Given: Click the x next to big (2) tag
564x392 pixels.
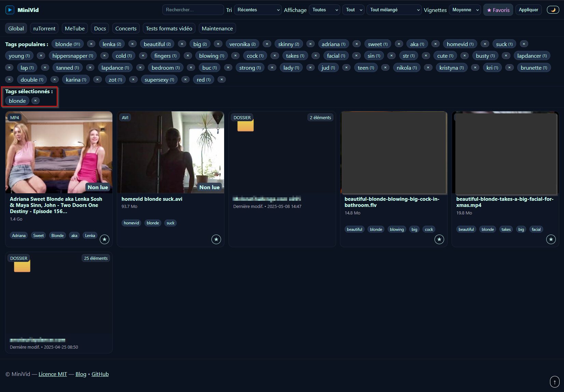Looking at the screenshot, I should (x=218, y=44).
